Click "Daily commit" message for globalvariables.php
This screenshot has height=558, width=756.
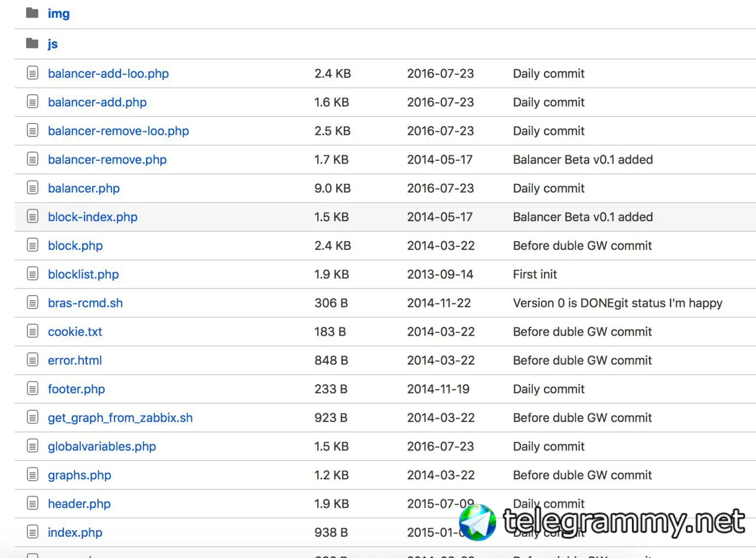(x=549, y=446)
